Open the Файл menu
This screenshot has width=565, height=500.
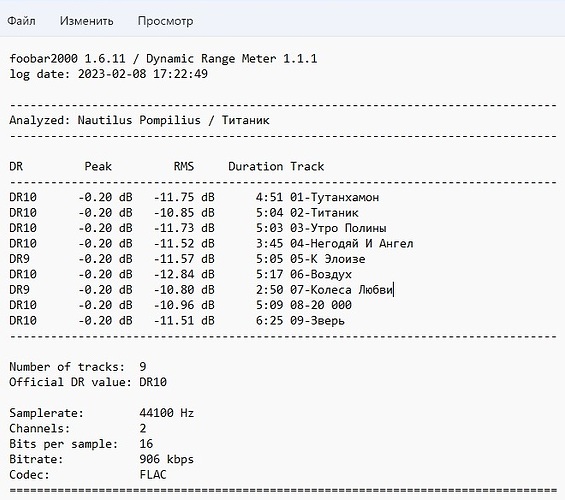[22, 21]
